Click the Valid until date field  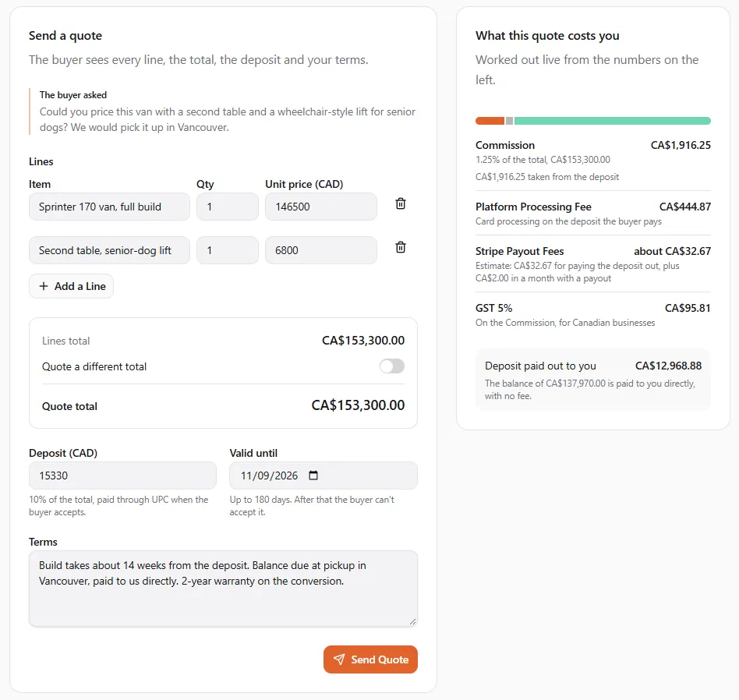pos(324,476)
